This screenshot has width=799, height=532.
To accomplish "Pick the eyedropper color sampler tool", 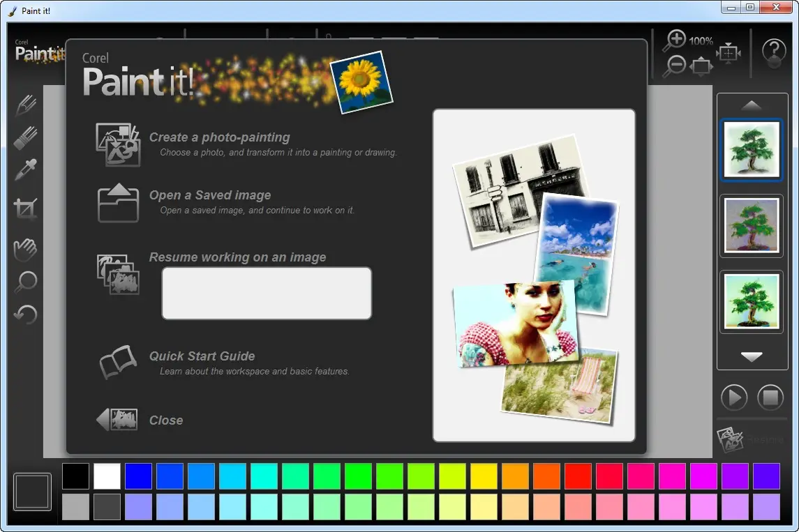I will pyautogui.click(x=26, y=171).
